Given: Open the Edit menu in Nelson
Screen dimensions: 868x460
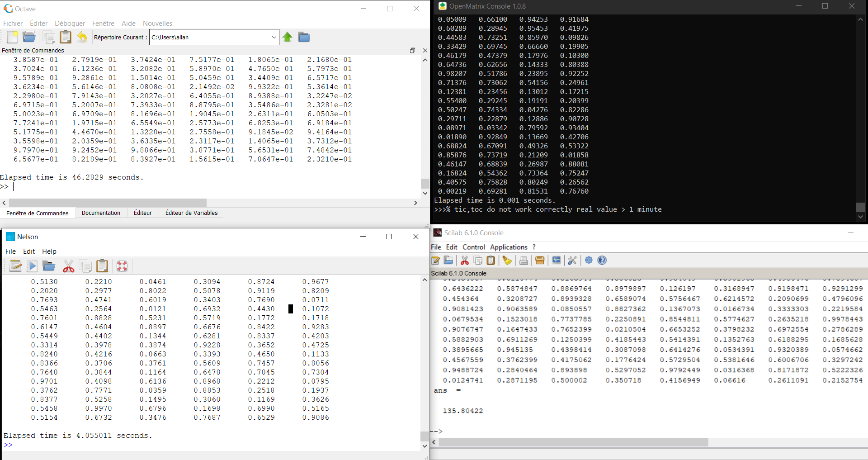Looking at the screenshot, I should [29, 251].
